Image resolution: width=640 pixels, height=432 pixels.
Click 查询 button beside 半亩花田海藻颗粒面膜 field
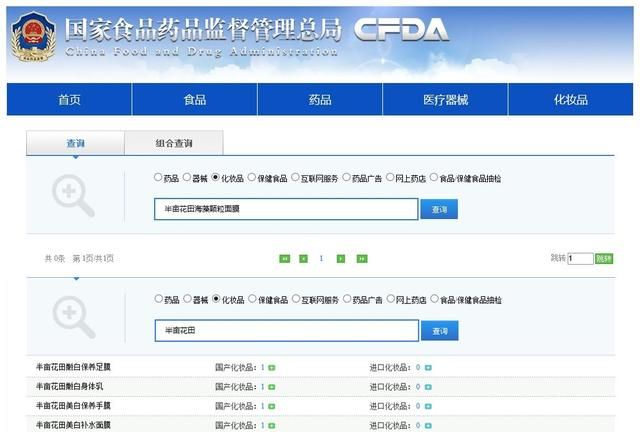point(439,209)
